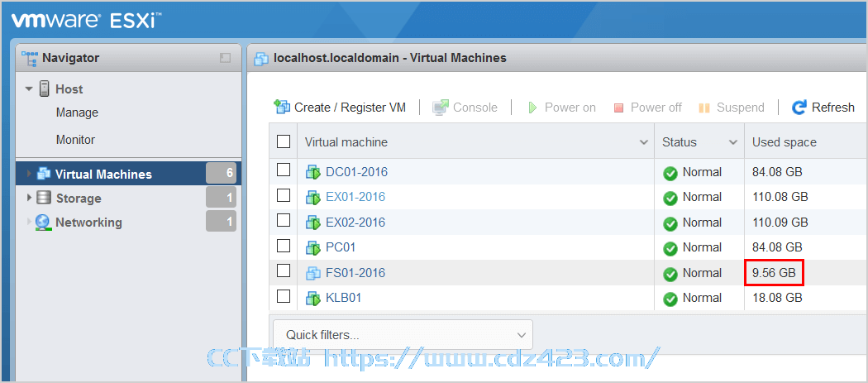Click the green Power on play icon

point(532,108)
